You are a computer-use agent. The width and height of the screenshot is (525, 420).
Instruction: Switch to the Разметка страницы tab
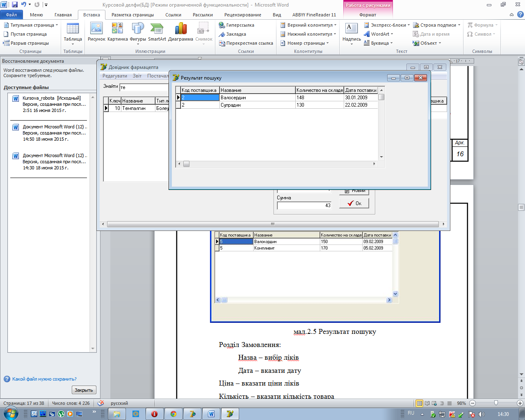[132, 15]
